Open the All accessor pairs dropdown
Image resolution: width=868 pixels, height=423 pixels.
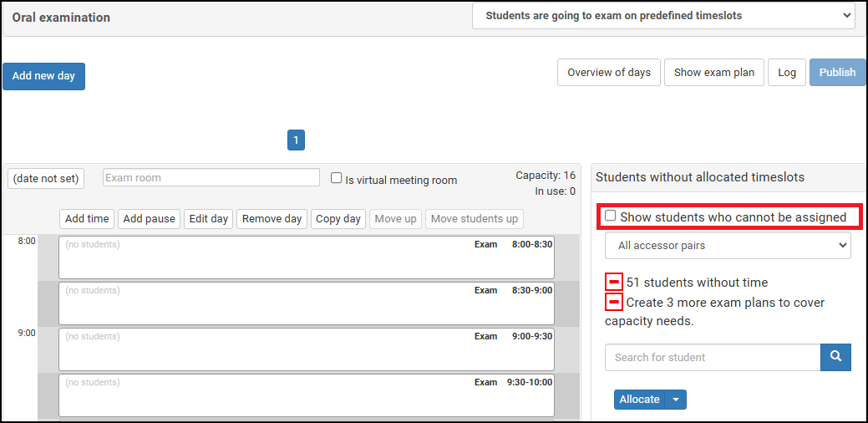point(727,246)
